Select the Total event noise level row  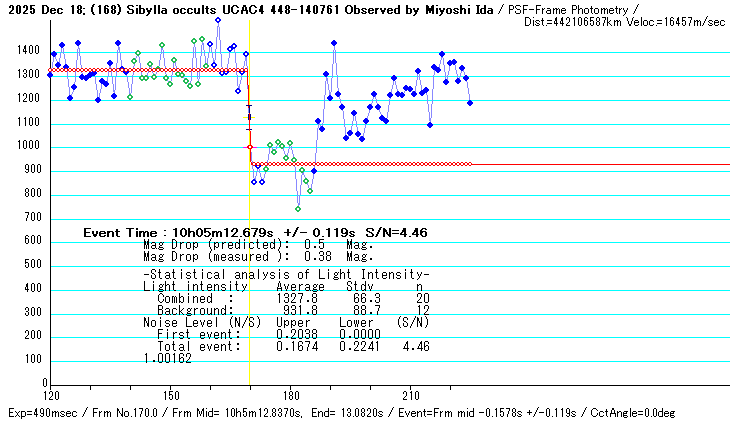tap(284, 346)
